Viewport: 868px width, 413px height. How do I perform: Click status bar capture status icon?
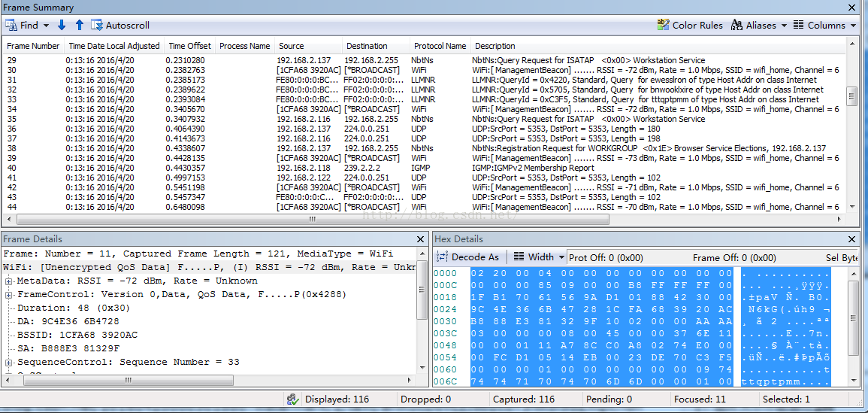click(x=293, y=399)
